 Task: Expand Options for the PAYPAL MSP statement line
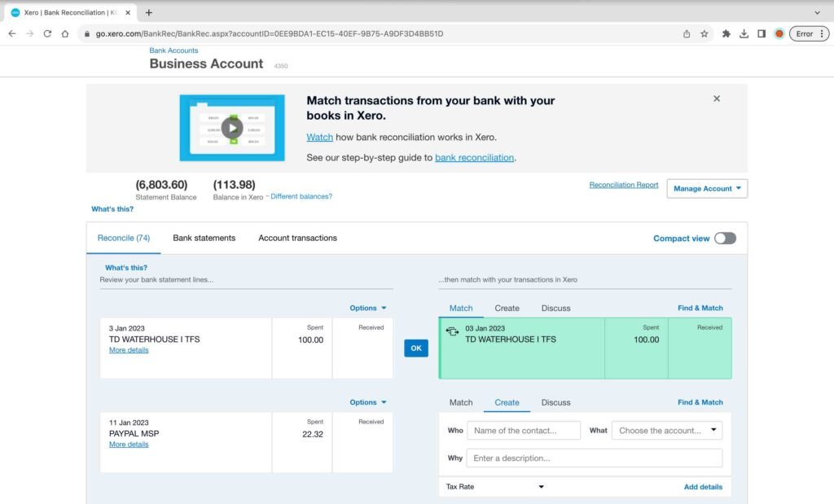coord(367,401)
